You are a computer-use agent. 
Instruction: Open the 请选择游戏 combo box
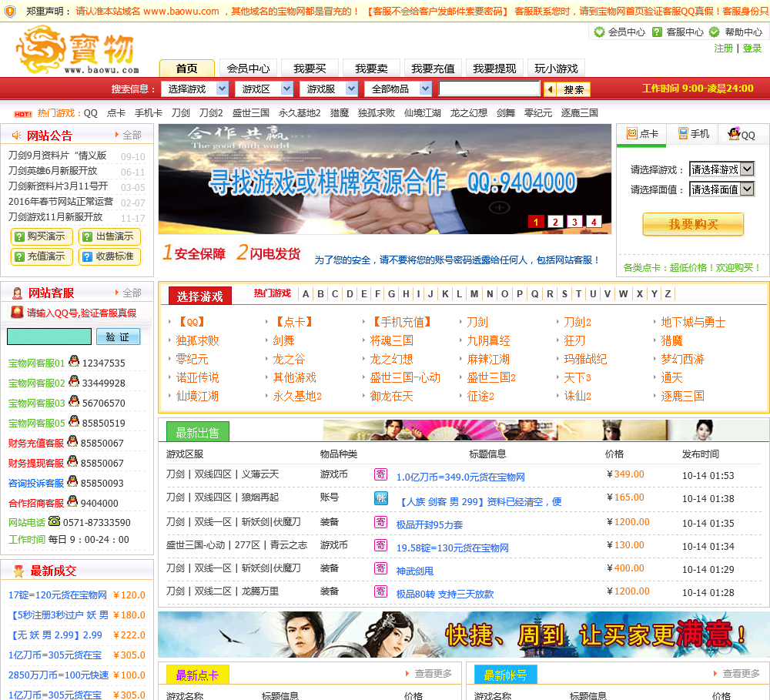coord(721,169)
